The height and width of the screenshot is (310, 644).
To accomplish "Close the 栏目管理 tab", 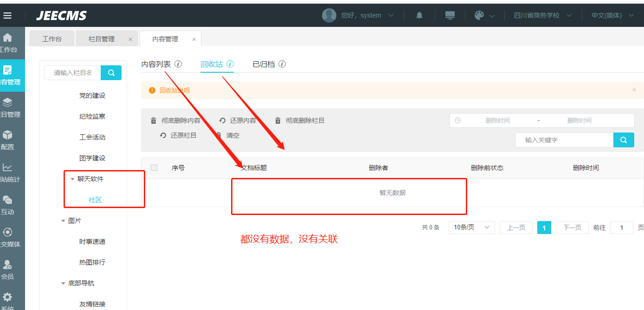I will 130,39.
